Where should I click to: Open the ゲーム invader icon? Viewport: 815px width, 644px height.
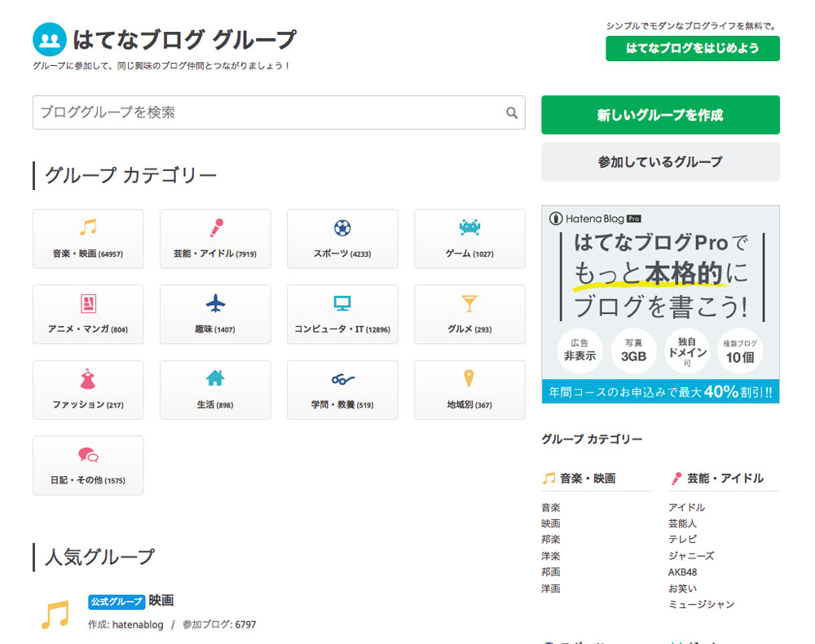[470, 227]
